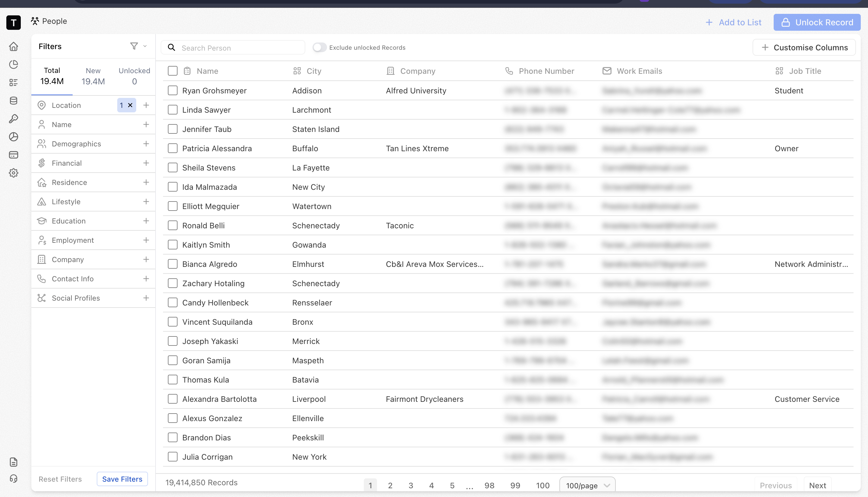Image resolution: width=868 pixels, height=497 pixels.
Task: Click the filter funnel icon
Action: tap(134, 46)
